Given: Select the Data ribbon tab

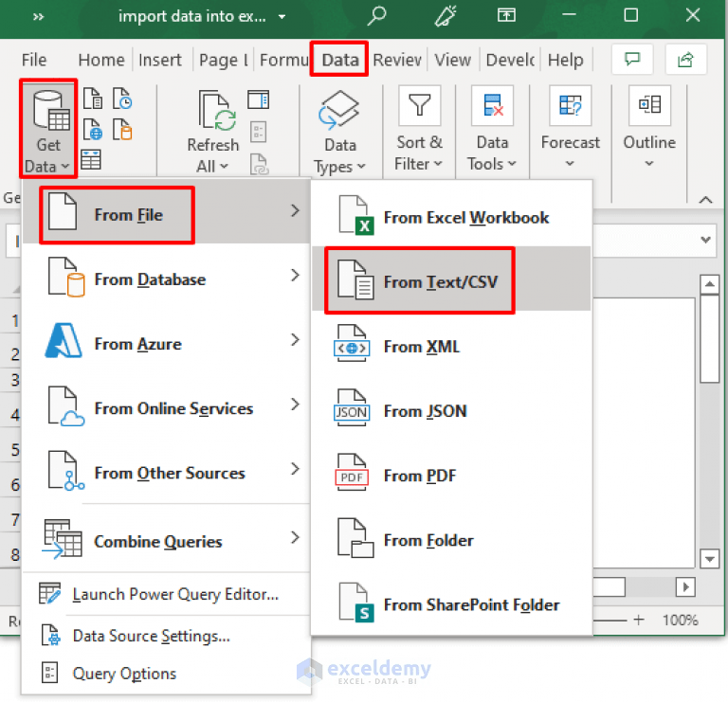Looking at the screenshot, I should click(340, 60).
